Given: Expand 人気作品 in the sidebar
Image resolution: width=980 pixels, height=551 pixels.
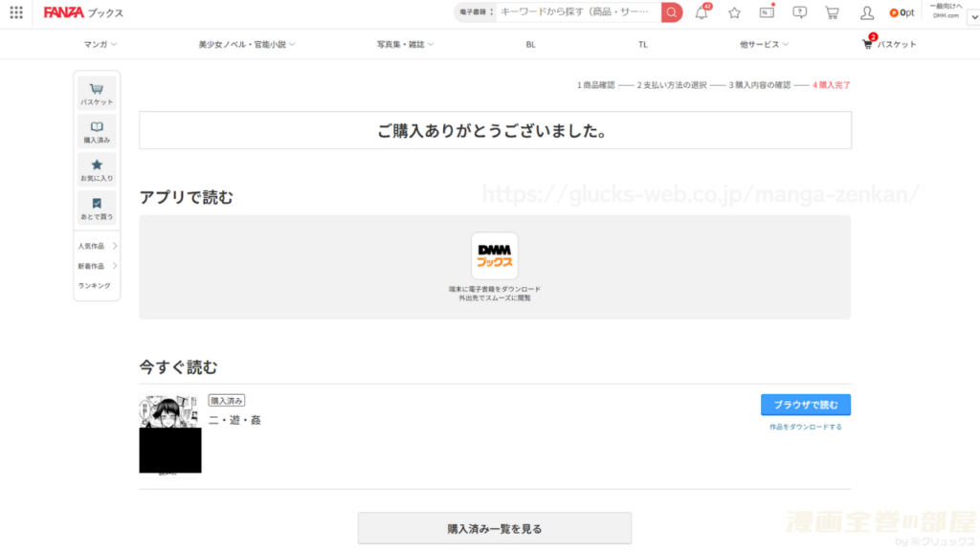Looking at the screenshot, I should (97, 246).
